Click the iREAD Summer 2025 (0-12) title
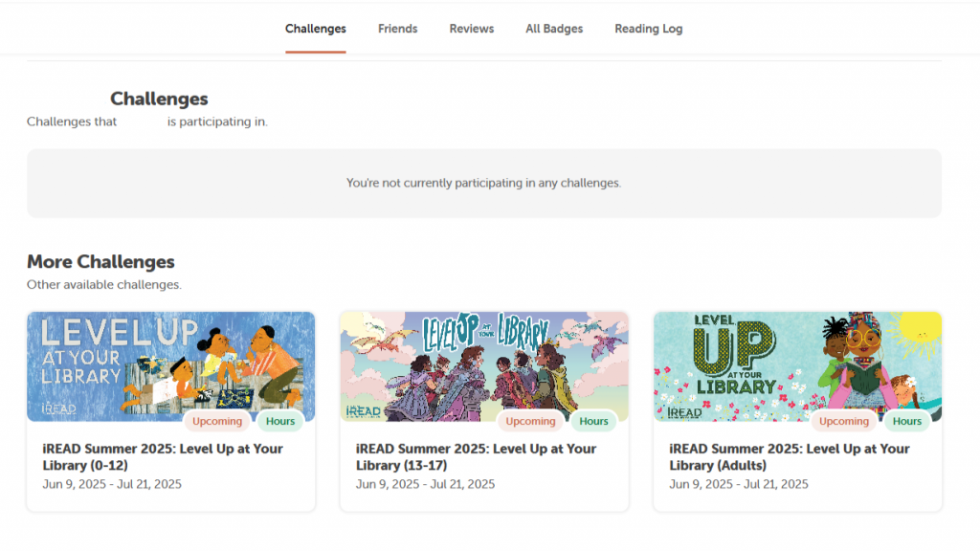This screenshot has width=980, height=551. (x=163, y=456)
